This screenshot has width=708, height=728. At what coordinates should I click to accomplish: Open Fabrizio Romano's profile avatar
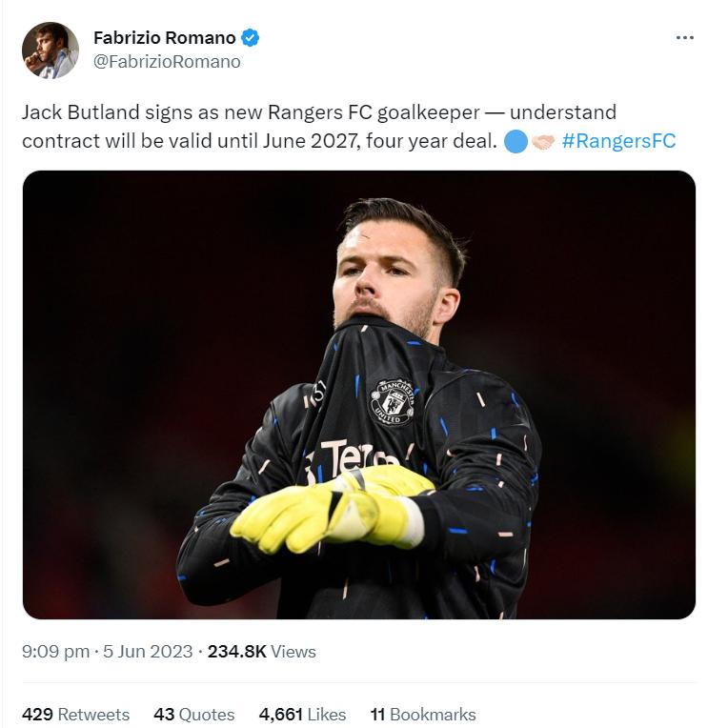pos(51,51)
